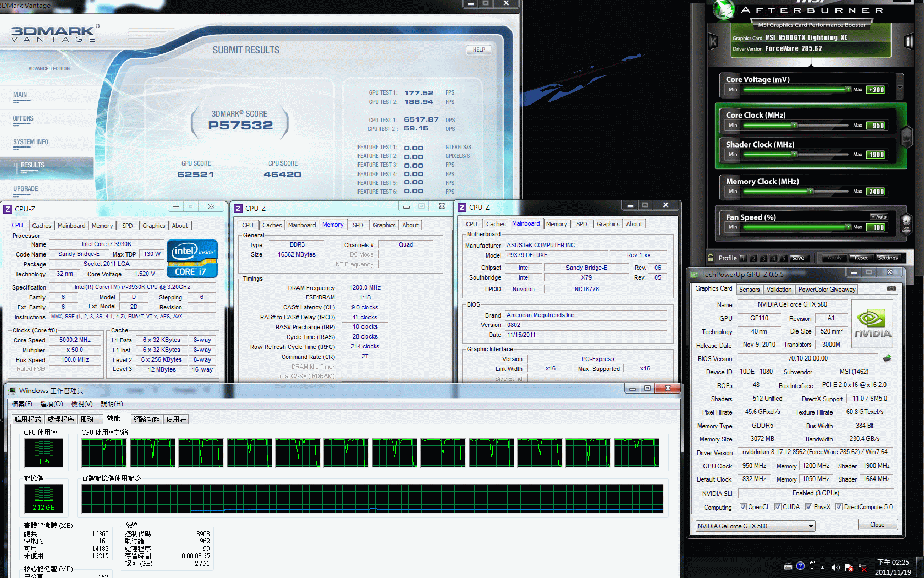Click the first CPU-Z window's Z title icon
Image resolution: width=924 pixels, height=578 pixels.
tap(8, 209)
